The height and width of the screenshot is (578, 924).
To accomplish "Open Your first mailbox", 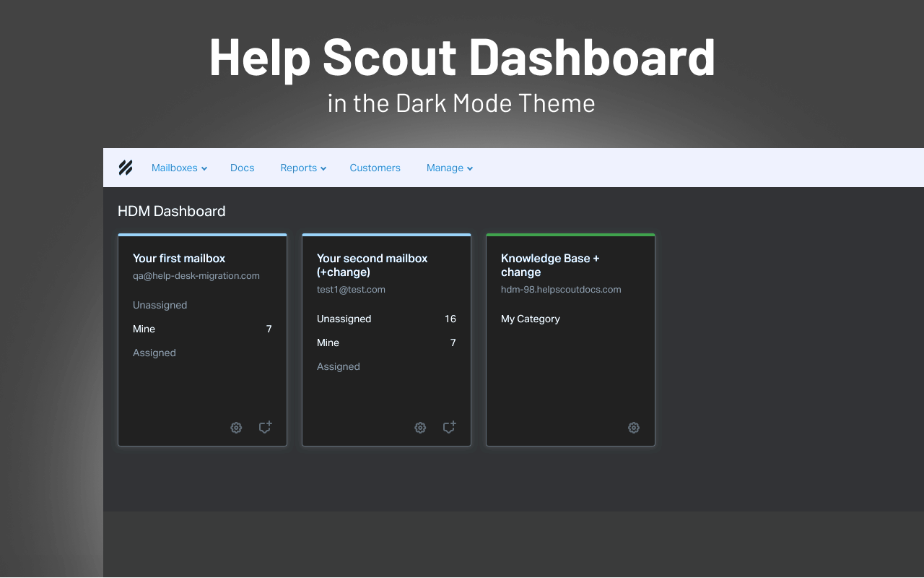I will click(178, 258).
